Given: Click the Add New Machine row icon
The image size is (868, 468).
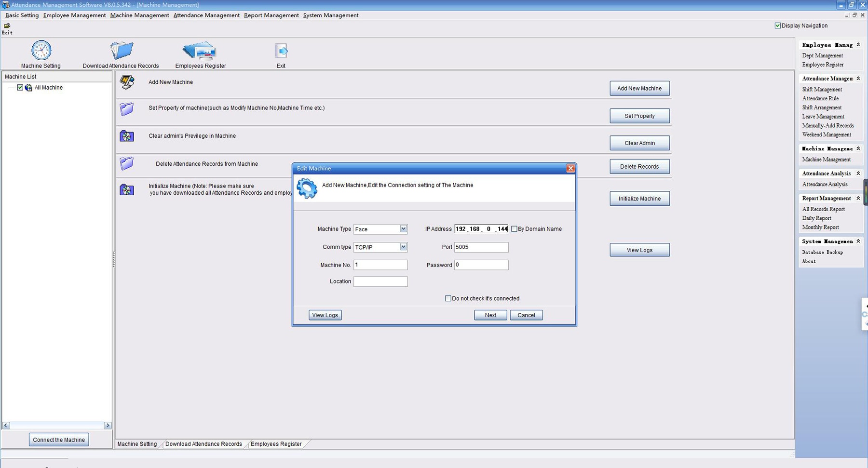Looking at the screenshot, I should pos(127,82).
